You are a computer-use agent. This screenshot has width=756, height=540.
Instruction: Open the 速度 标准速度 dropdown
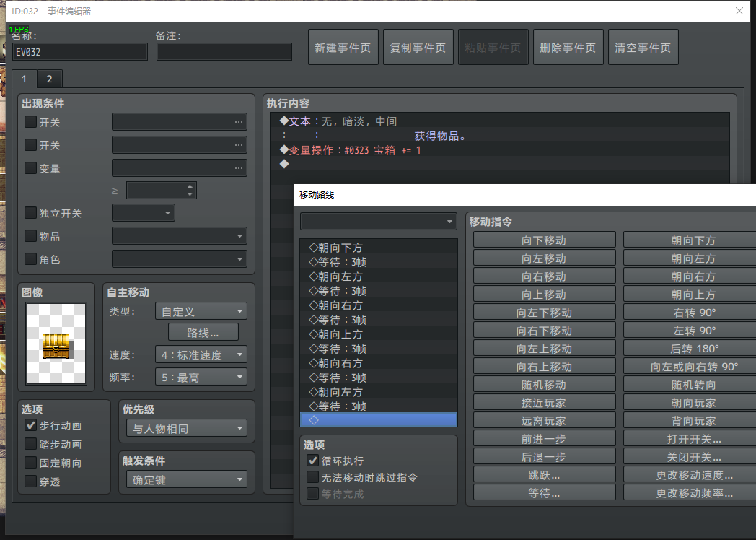[201, 354]
